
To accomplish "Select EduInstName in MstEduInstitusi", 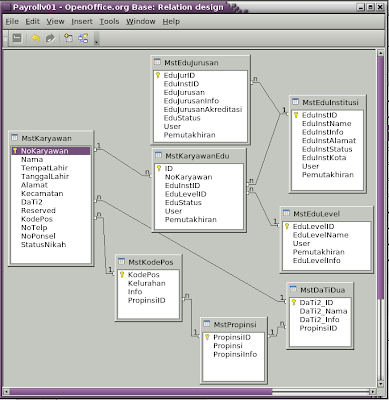I will (x=327, y=124).
